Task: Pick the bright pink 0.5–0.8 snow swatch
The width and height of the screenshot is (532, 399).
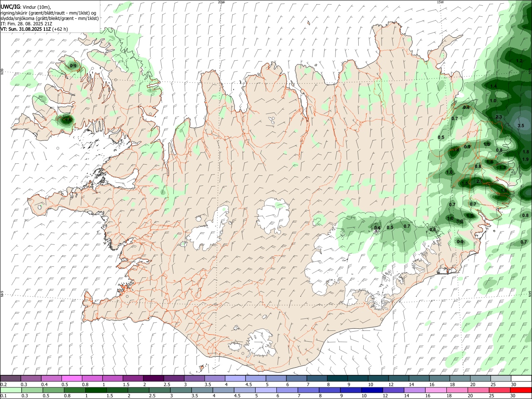Action: coord(71,379)
